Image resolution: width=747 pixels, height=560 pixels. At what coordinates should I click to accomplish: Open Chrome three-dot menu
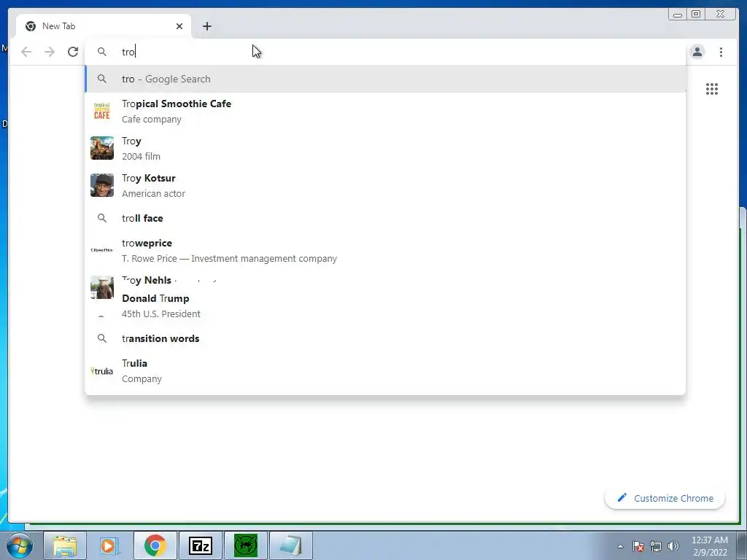(721, 52)
